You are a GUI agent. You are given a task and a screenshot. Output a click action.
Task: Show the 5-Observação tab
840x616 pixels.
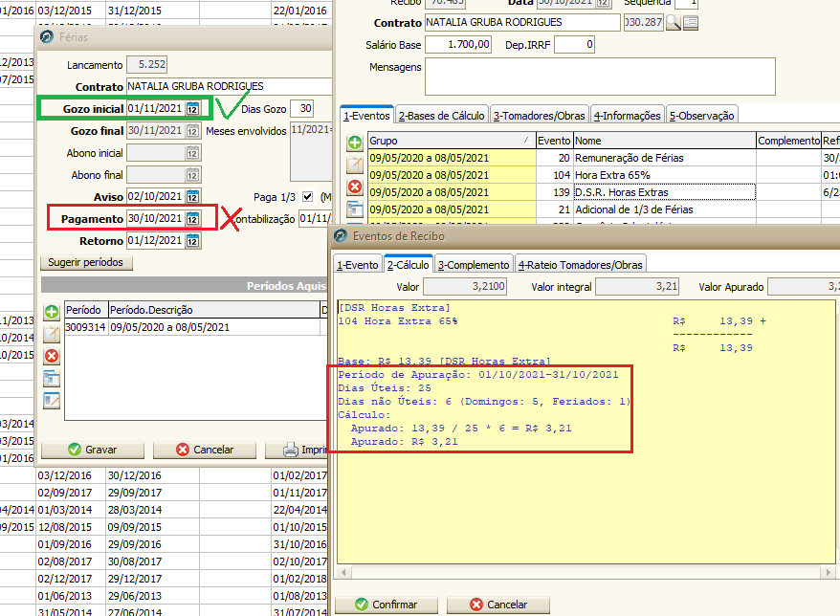(x=702, y=116)
